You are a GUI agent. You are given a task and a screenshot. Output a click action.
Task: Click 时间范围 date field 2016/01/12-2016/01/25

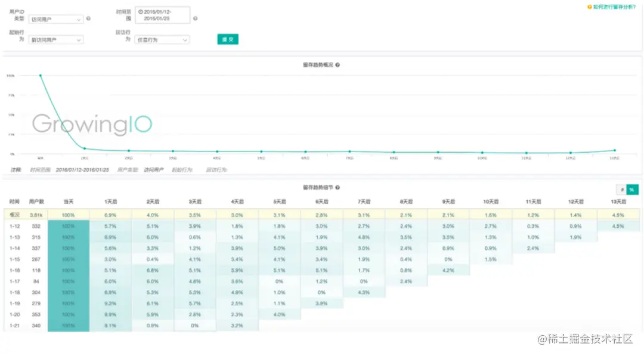(x=163, y=15)
